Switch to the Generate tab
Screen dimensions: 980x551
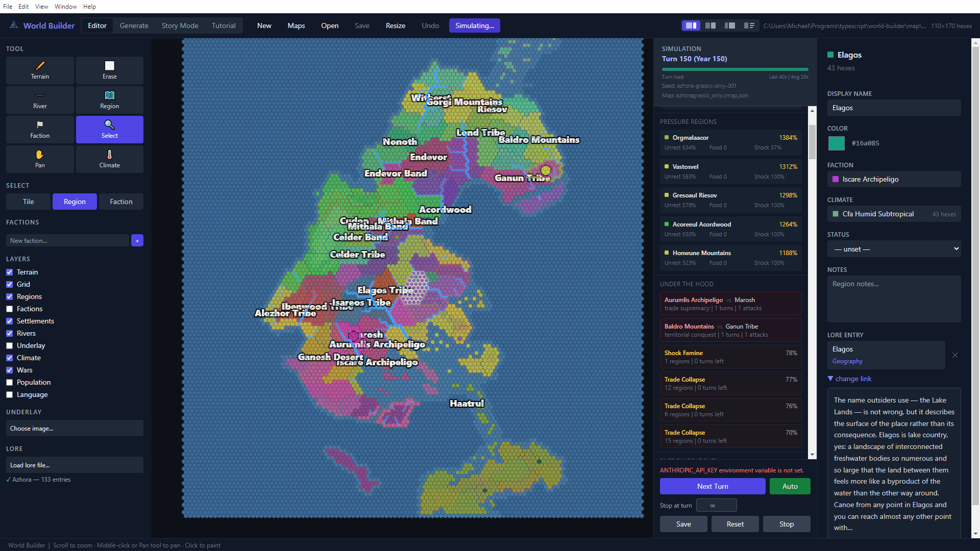click(134, 26)
